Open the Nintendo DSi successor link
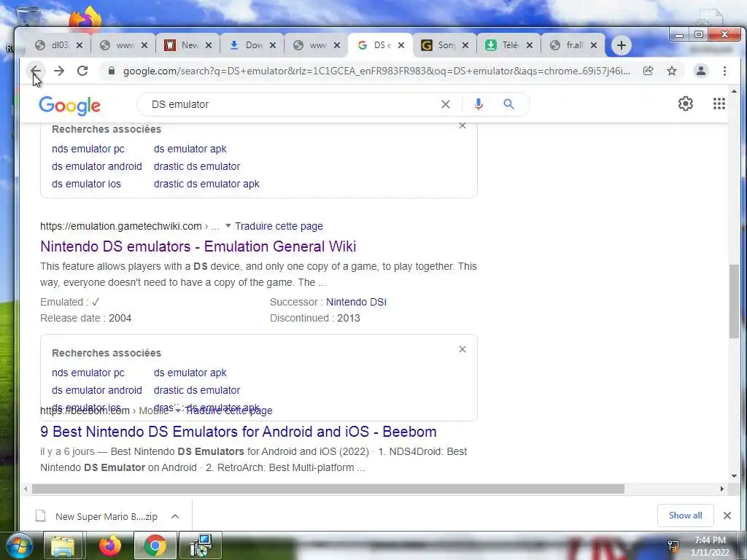747x560 pixels. pos(356,302)
